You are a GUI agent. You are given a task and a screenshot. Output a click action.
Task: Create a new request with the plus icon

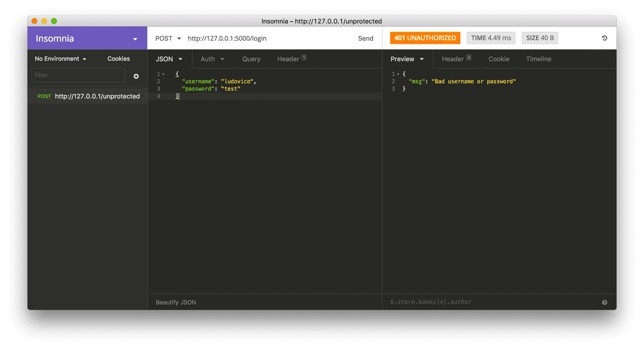(136, 76)
